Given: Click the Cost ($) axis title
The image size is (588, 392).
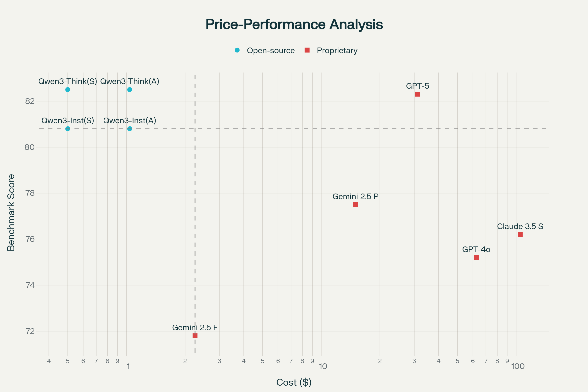Looking at the screenshot, I should 294,382.
